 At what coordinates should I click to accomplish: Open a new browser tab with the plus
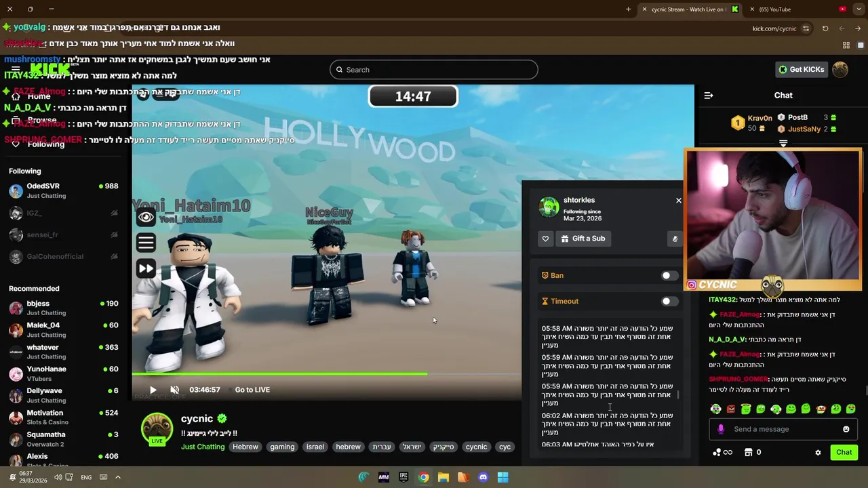click(x=628, y=9)
